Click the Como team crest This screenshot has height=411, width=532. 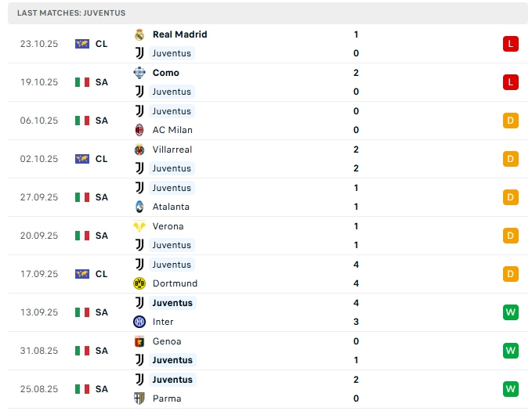139,73
